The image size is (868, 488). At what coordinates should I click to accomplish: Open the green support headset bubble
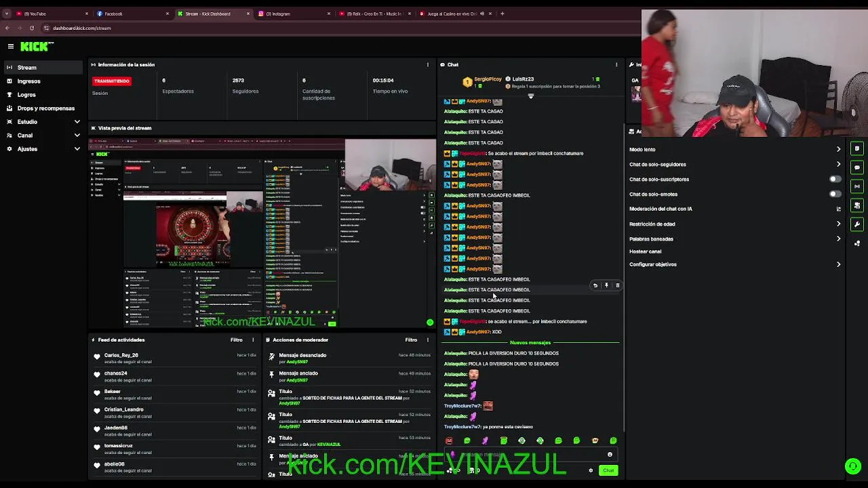[x=853, y=466]
